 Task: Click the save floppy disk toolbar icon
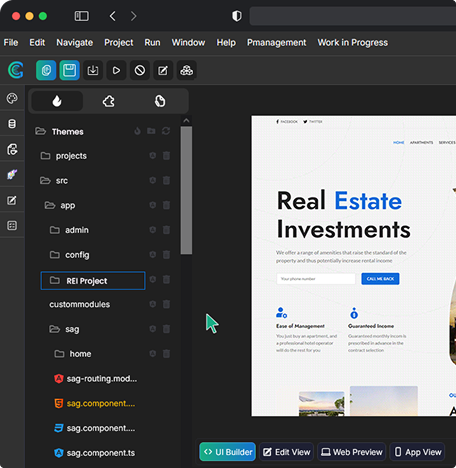[x=69, y=70]
